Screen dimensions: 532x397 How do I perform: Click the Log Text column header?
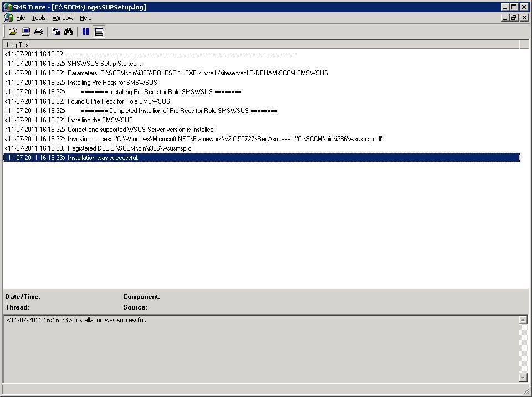261,44
